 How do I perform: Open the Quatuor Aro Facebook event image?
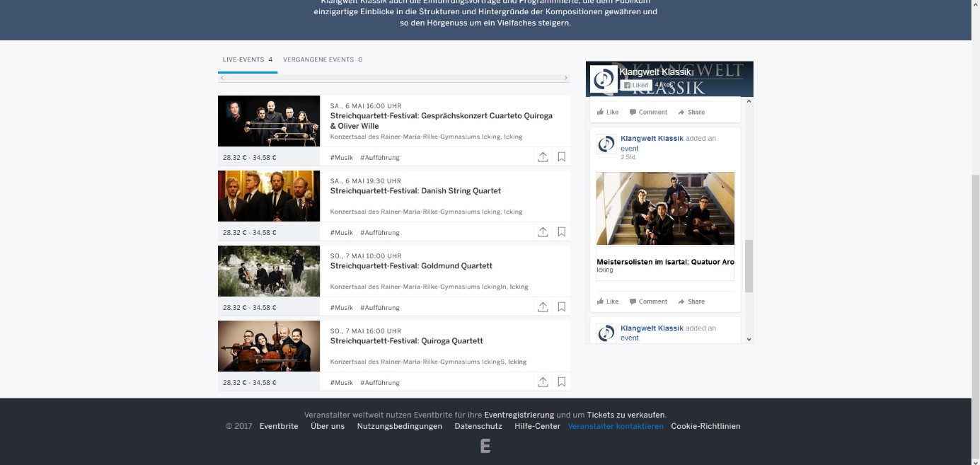point(665,209)
